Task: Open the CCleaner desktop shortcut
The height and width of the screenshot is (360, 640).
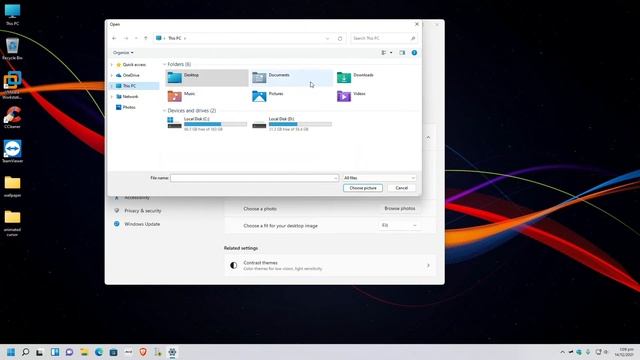Action: [12, 118]
